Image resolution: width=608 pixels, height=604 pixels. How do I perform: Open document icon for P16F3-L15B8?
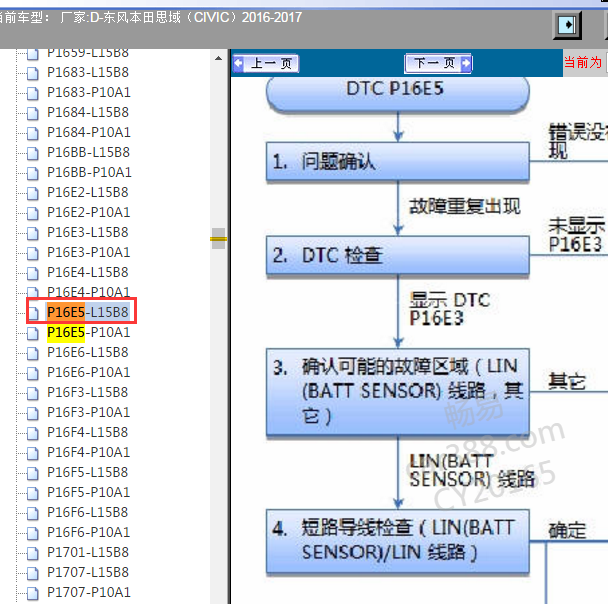pos(33,392)
